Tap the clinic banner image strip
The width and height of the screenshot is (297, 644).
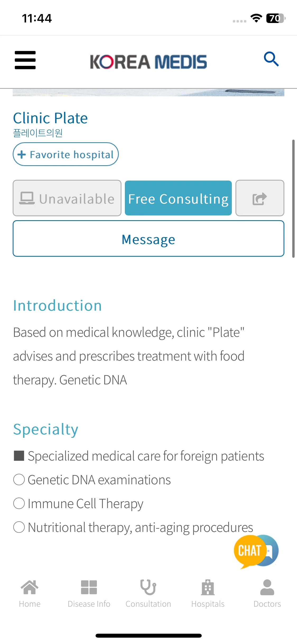(x=148, y=93)
